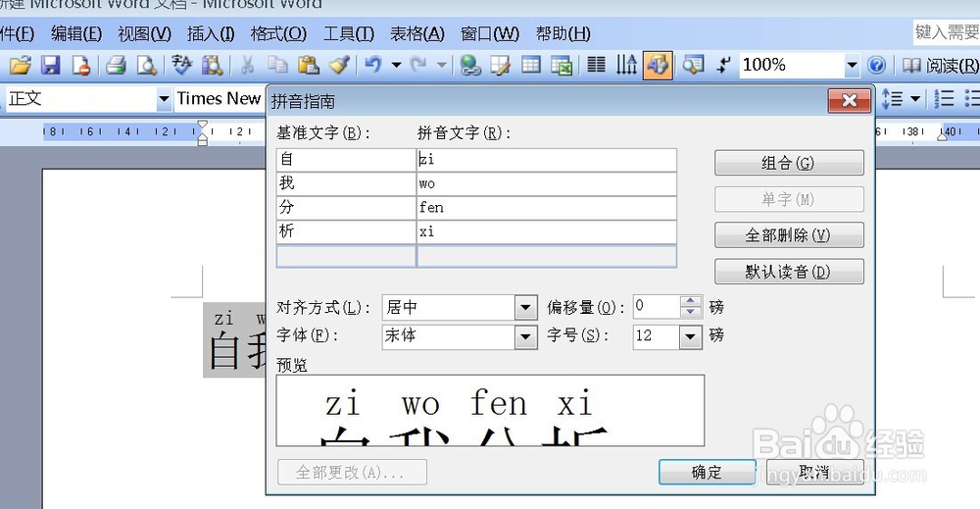Click the 默认读音(D) button
Screen dimensions: 980x509
tap(789, 272)
